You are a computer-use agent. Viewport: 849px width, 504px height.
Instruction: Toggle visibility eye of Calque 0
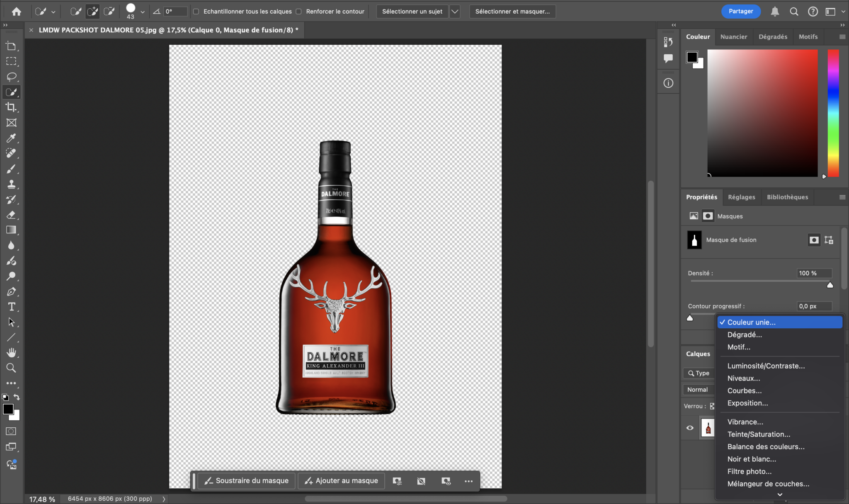690,428
